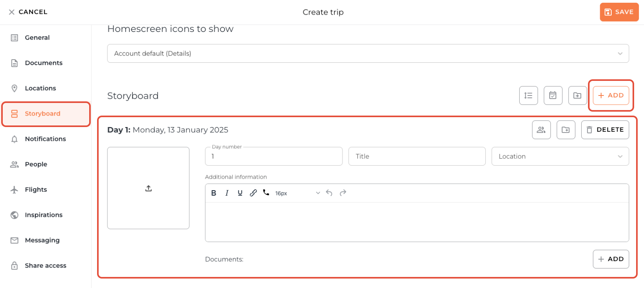Click the Day 1 add-folder icon

point(565,130)
